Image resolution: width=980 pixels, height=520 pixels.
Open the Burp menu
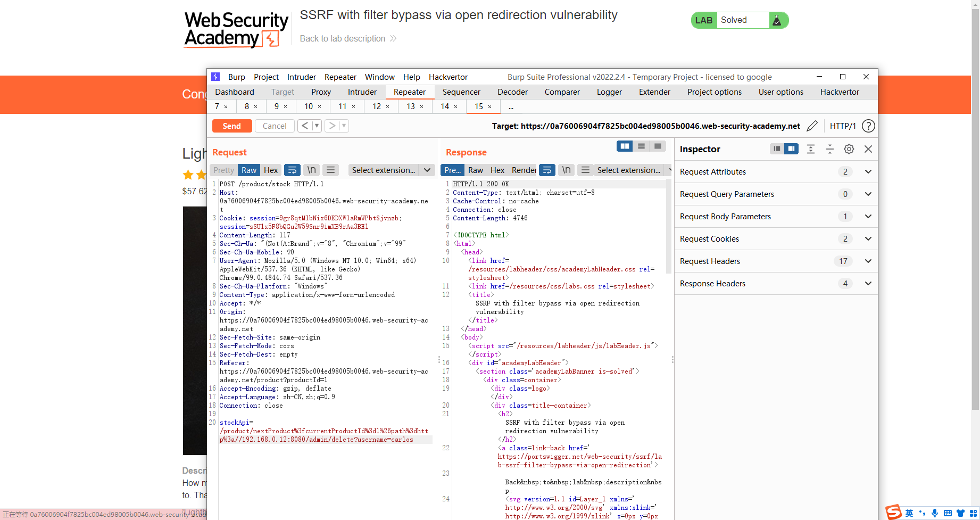pos(237,77)
